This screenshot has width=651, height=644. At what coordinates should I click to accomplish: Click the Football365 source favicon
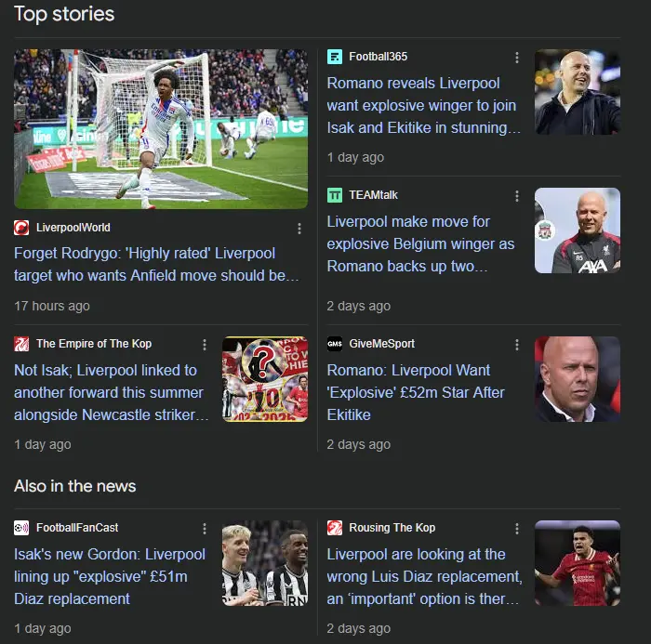[x=335, y=57]
